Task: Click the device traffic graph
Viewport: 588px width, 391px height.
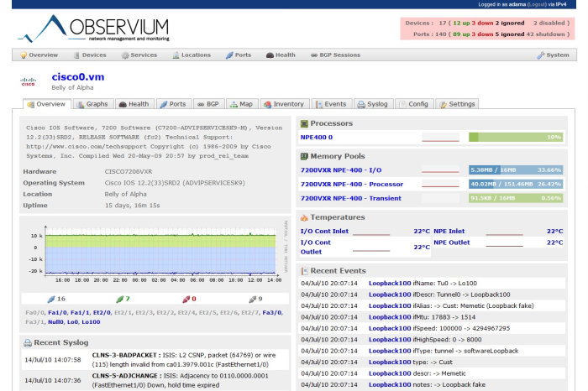Action: click(x=155, y=253)
